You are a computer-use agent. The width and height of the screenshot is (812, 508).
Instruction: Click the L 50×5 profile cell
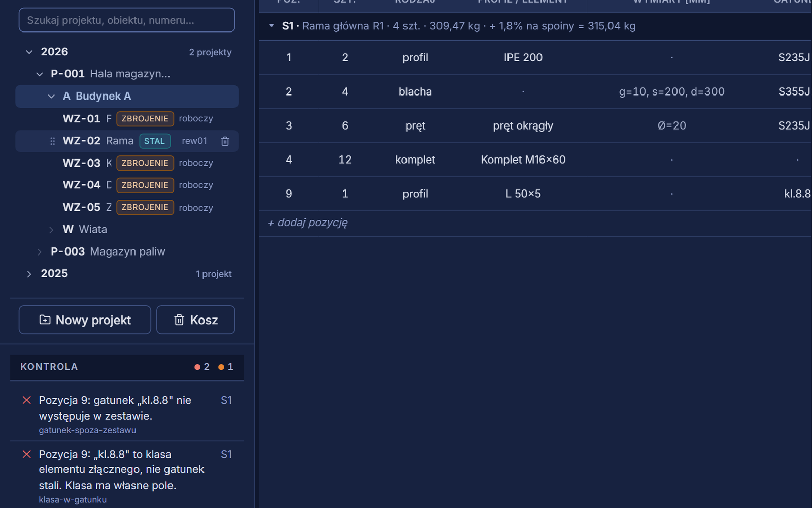(523, 194)
